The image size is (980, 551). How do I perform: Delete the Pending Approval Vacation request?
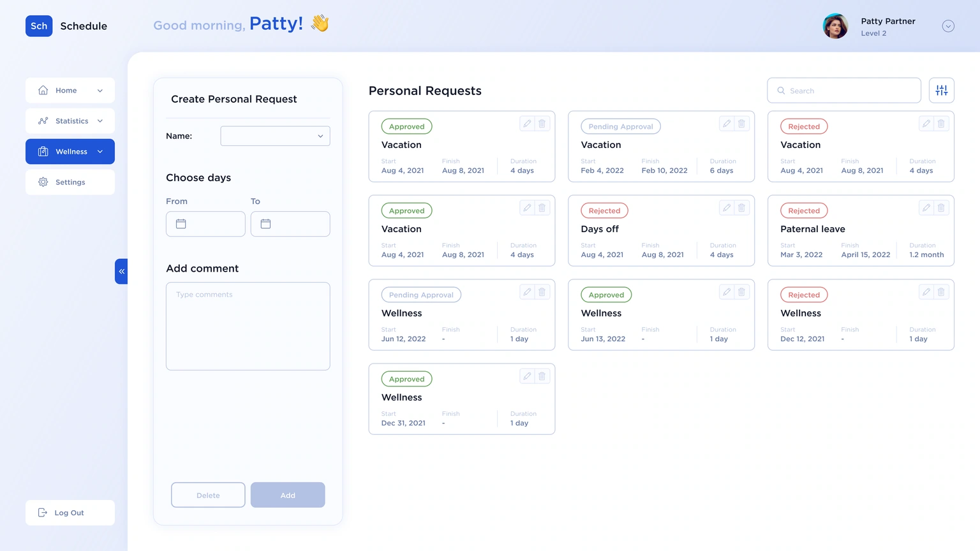tap(741, 124)
